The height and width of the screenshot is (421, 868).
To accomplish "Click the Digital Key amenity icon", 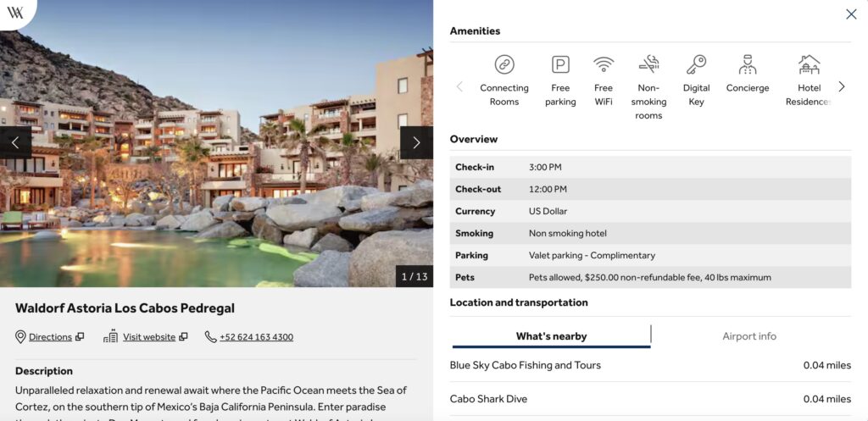I will tap(696, 64).
